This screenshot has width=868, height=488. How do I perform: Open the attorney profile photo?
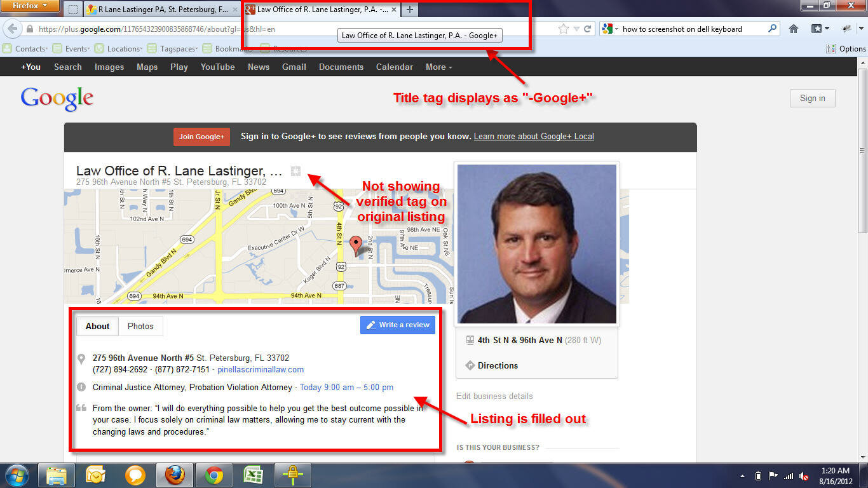click(x=537, y=244)
